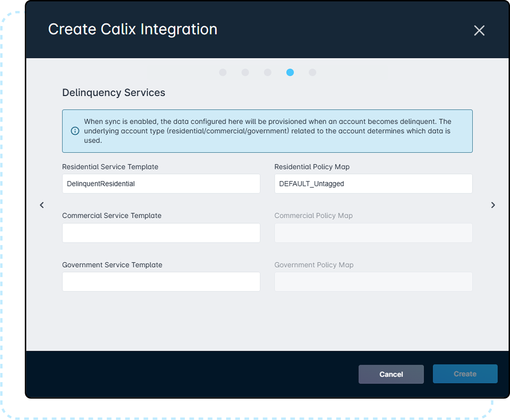This screenshot has height=420, width=510.
Task: Click the Delinquency Services heading
Action: pyautogui.click(x=113, y=93)
